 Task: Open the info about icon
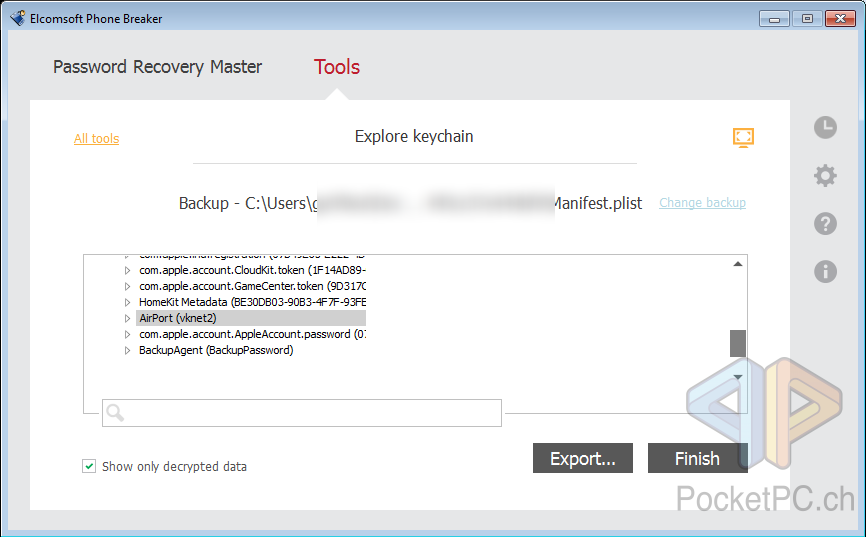point(825,271)
